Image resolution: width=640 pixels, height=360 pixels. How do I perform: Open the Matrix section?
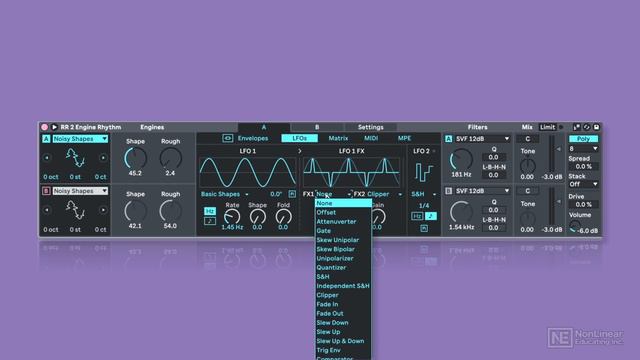[x=338, y=138]
